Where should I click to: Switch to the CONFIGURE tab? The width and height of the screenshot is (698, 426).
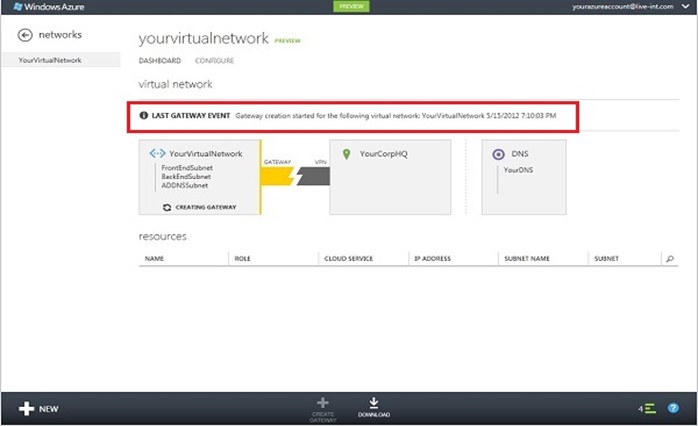[x=214, y=61]
